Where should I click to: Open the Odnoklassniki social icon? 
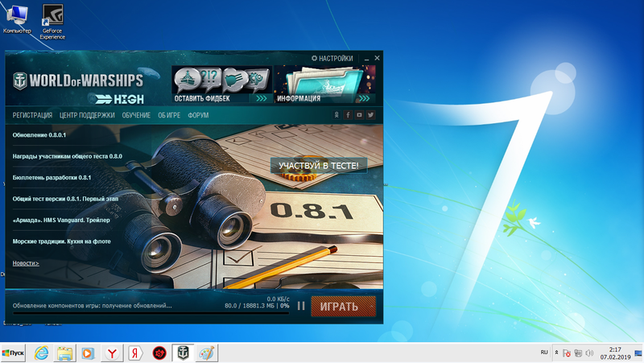click(336, 115)
